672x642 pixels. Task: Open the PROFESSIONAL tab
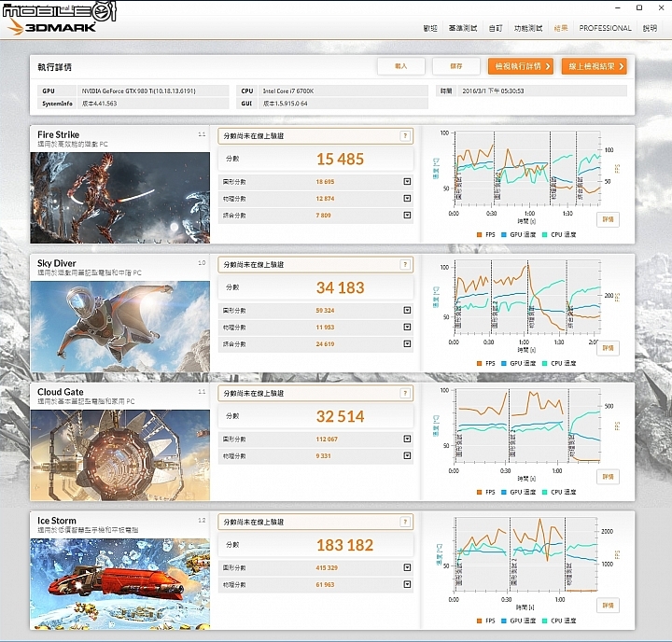coord(605,28)
